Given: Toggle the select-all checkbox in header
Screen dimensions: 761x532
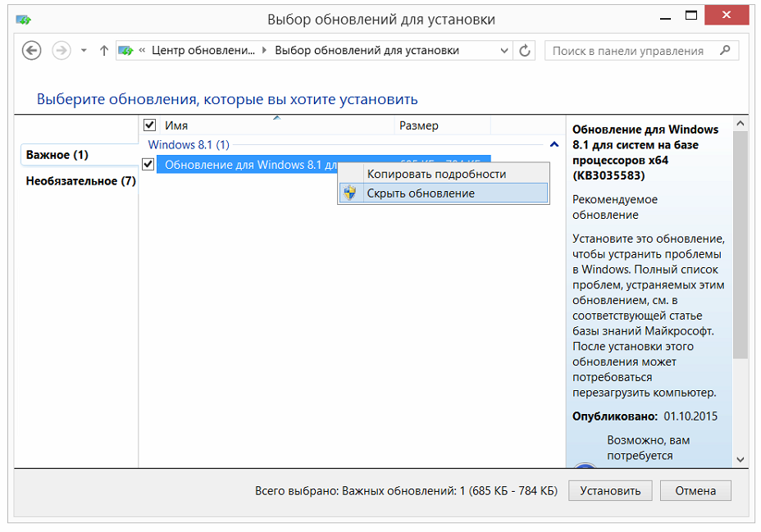Looking at the screenshot, I should [149, 125].
